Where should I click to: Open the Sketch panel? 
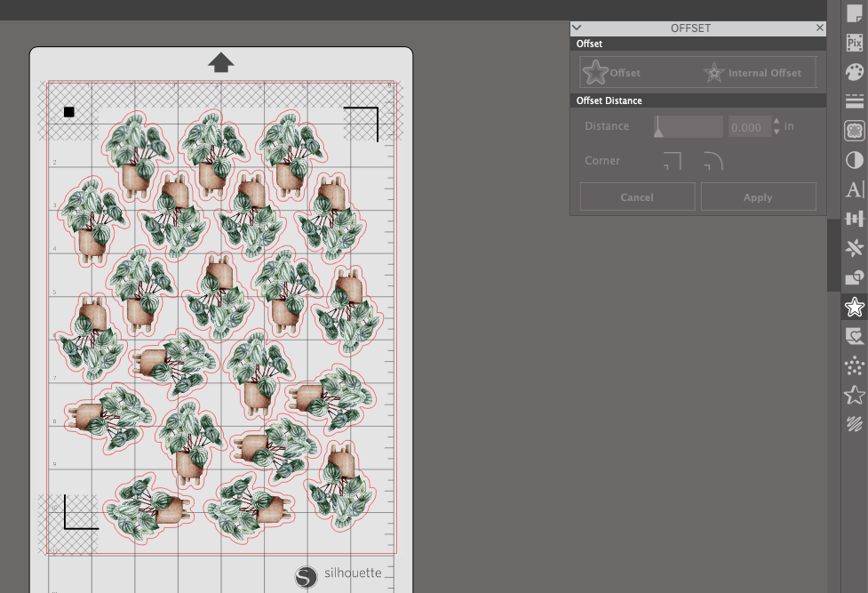[854, 424]
